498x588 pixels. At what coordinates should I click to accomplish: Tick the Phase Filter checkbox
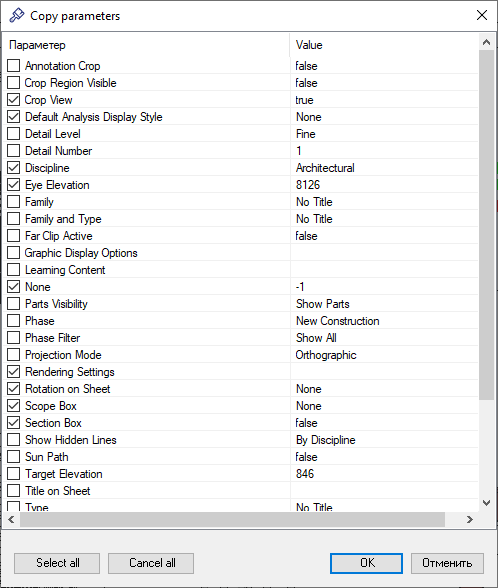tap(14, 338)
